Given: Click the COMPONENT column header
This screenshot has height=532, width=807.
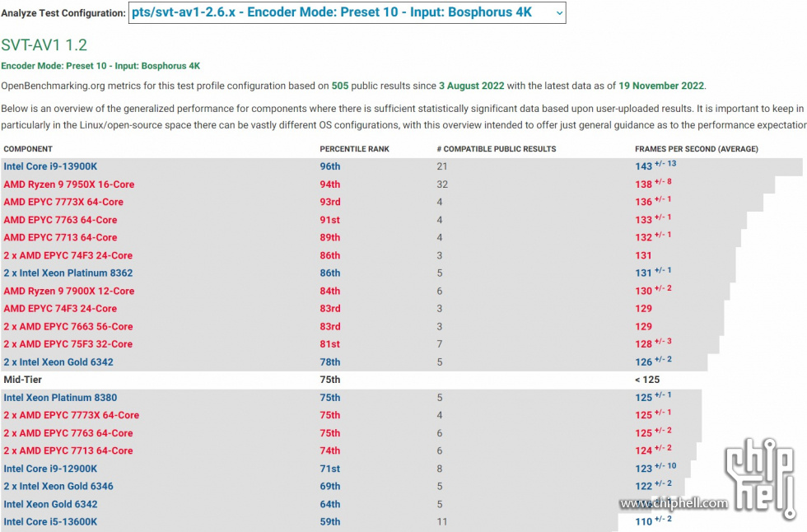Looking at the screenshot, I should [28, 149].
